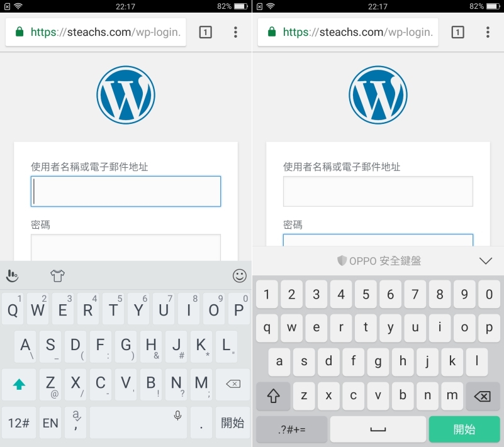Tap the A key on left keyboard
504x447 pixels.
coord(25,346)
